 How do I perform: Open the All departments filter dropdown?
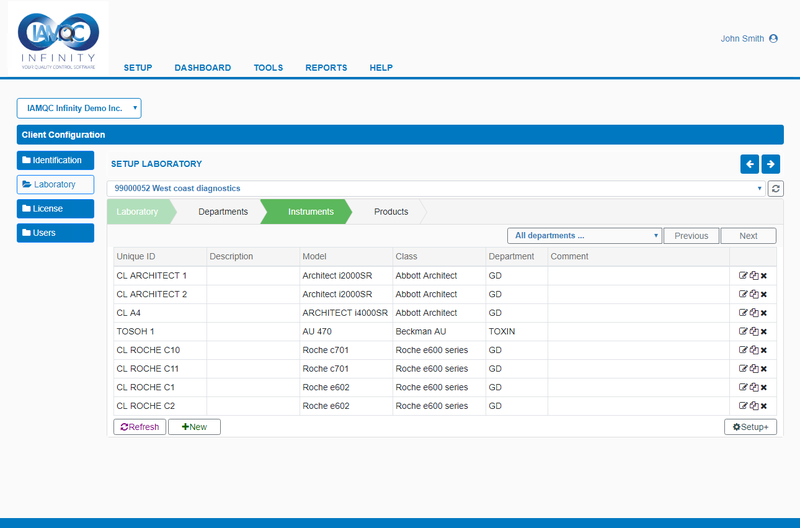[x=584, y=236]
